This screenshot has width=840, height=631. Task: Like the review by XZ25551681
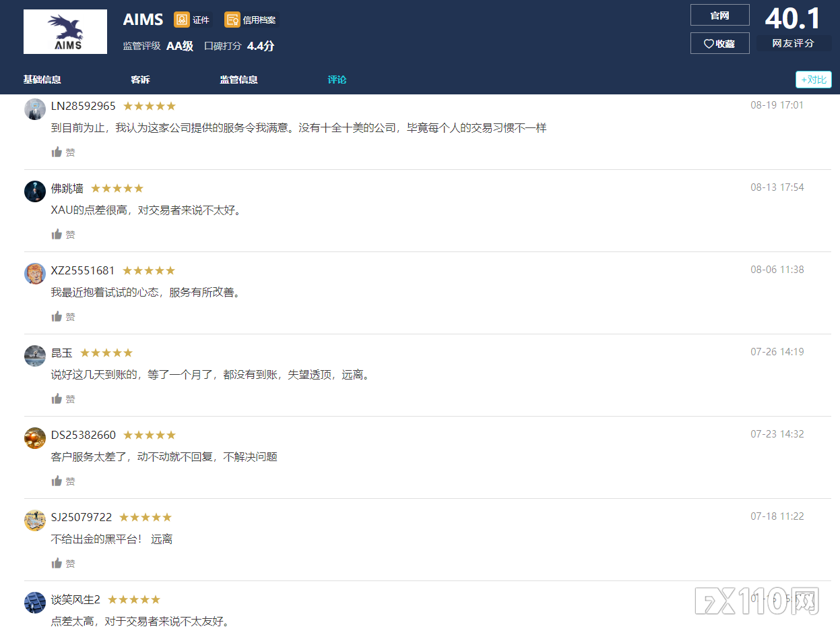coord(63,317)
